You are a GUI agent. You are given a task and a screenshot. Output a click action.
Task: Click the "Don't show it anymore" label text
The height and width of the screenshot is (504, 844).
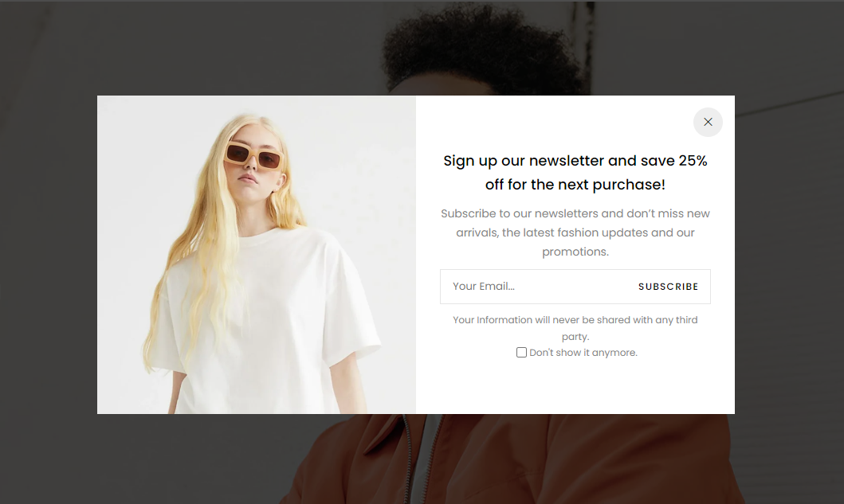(x=583, y=353)
